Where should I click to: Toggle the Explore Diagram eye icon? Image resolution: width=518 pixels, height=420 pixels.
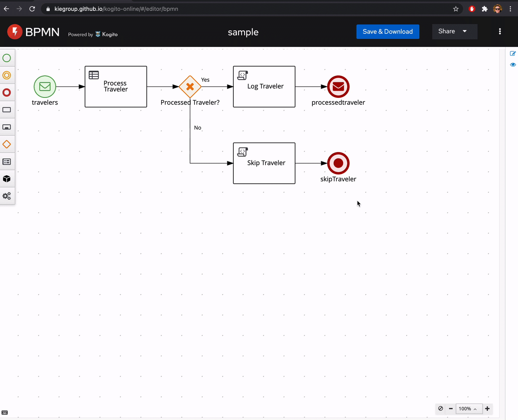point(513,65)
